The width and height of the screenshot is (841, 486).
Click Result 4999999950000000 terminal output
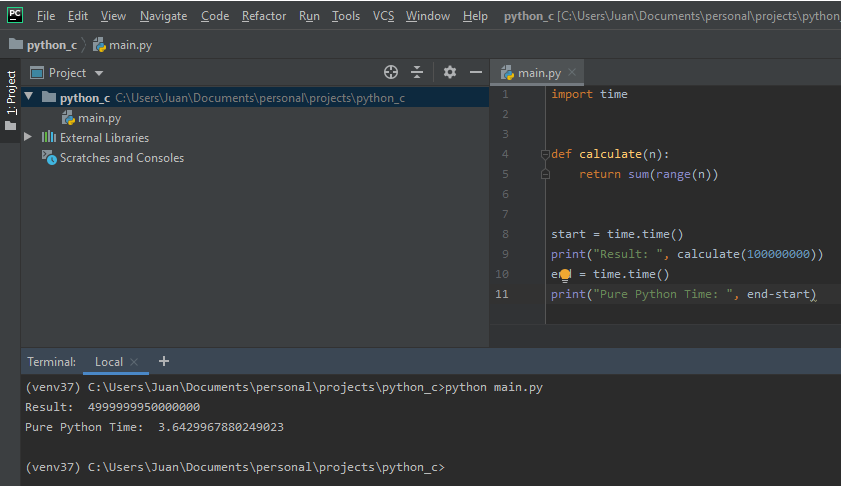(113, 407)
